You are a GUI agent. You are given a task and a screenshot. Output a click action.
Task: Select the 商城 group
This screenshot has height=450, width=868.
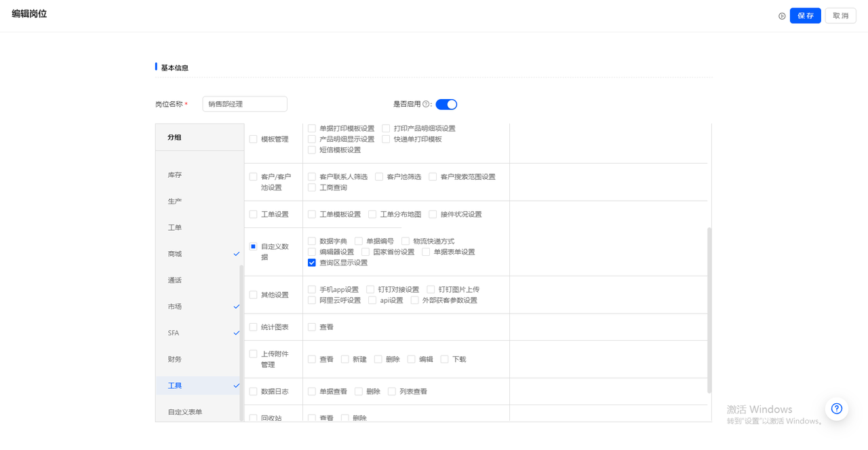click(199, 254)
